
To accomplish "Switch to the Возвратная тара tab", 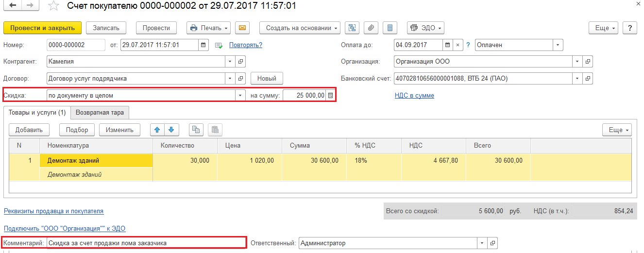I will point(100,112).
